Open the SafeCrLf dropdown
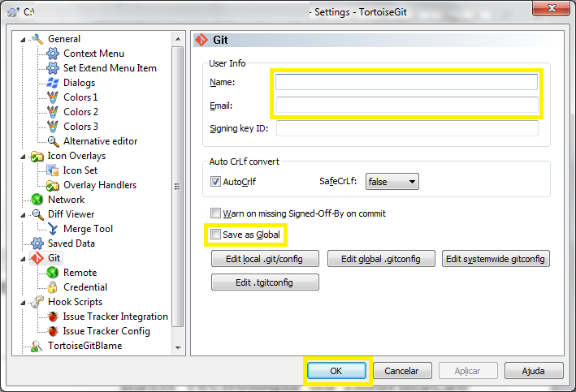The image size is (576, 392). pos(392,182)
